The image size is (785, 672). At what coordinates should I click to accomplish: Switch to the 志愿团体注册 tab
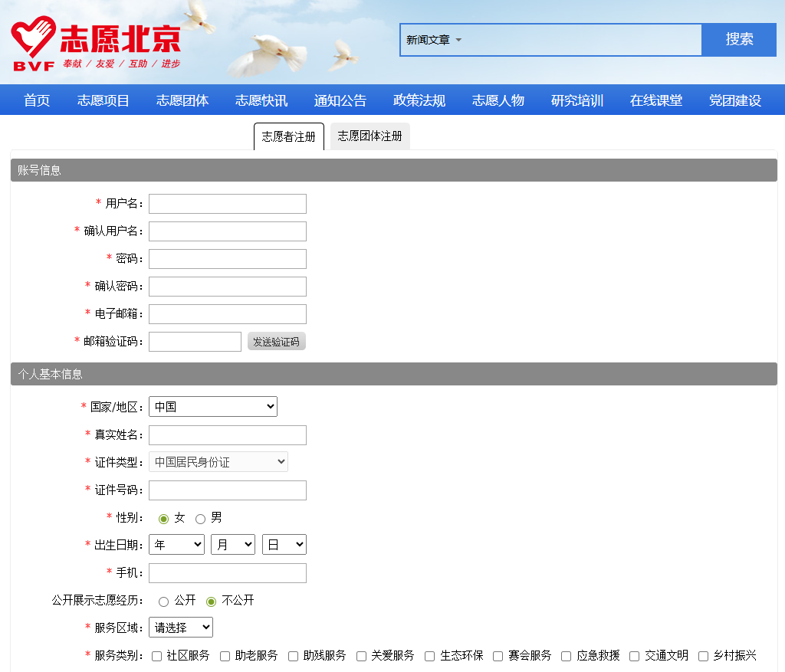click(x=370, y=136)
